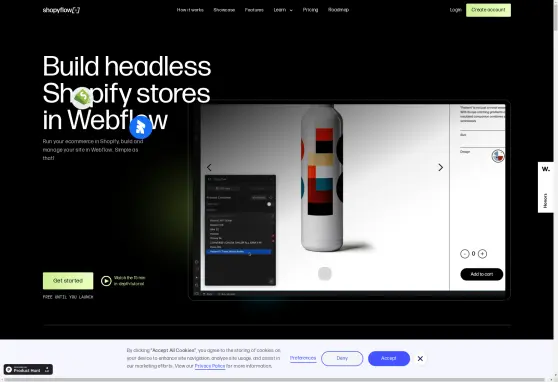Go to next product image arrow
This screenshot has width=558, height=382.
[x=441, y=167]
